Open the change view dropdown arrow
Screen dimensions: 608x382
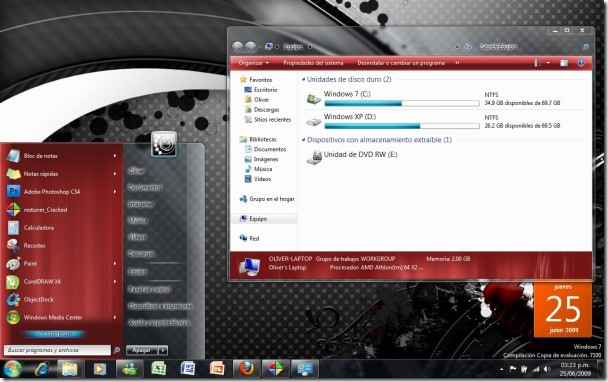coord(548,63)
